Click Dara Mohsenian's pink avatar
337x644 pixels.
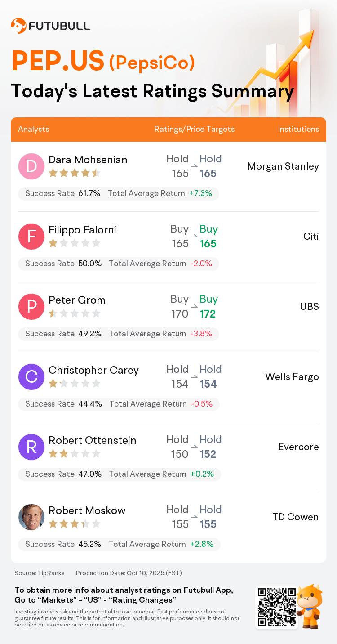(31, 166)
